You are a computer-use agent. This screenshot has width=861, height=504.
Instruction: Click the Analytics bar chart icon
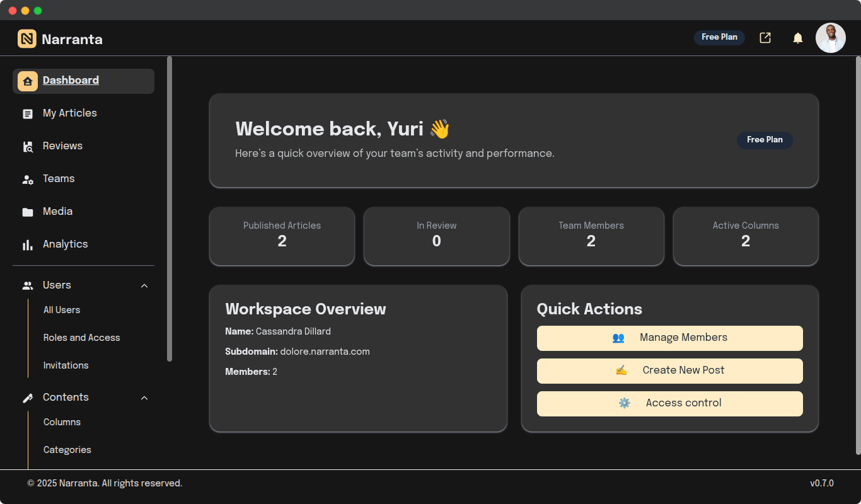pyautogui.click(x=28, y=245)
